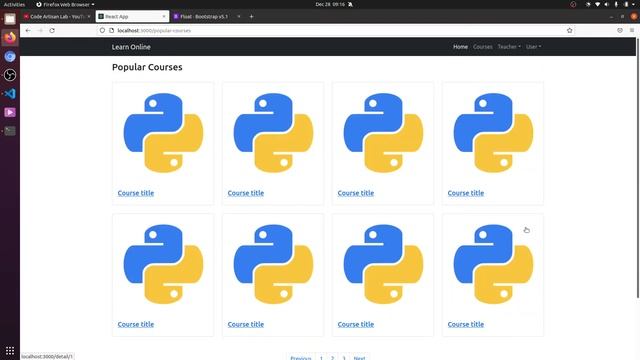Click the address bar URL field

point(335,31)
